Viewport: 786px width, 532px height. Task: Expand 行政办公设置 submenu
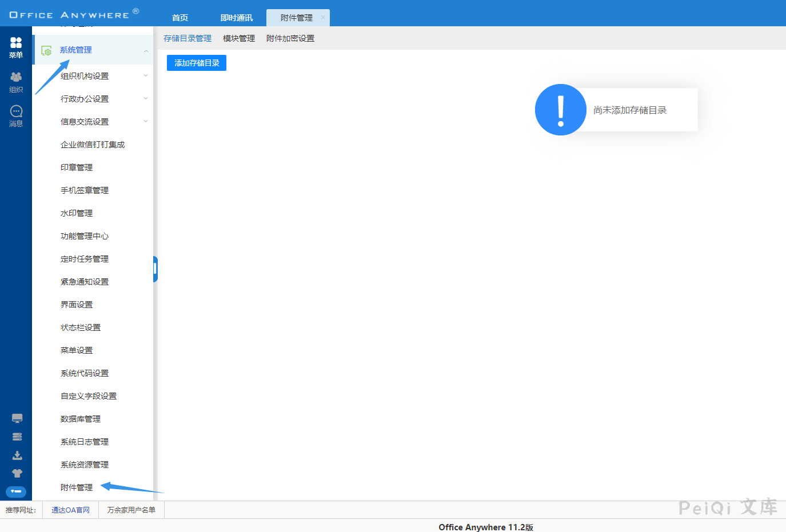(146, 98)
